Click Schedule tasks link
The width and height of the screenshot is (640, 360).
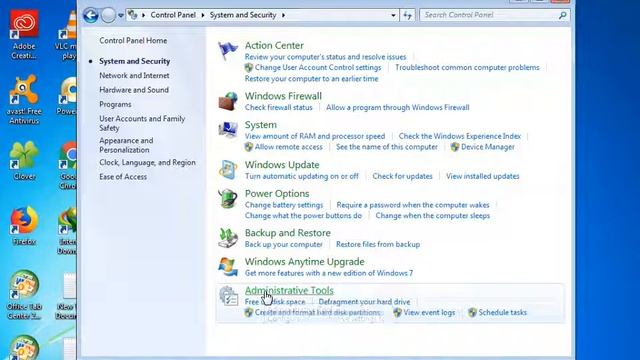(x=502, y=312)
